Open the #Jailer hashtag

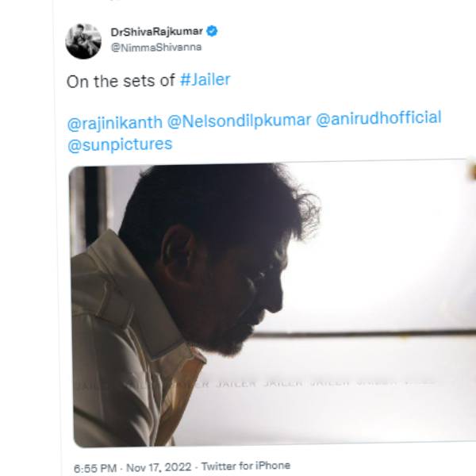202,81
